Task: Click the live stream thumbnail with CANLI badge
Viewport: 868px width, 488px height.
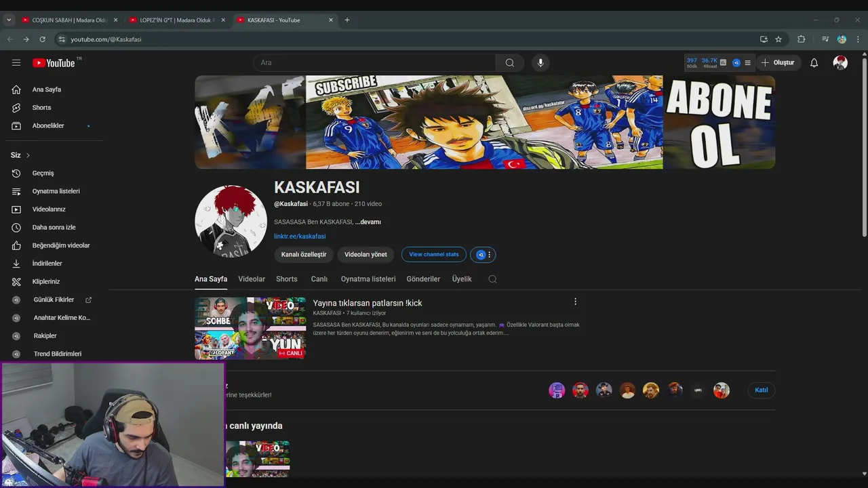Action: 250,328
